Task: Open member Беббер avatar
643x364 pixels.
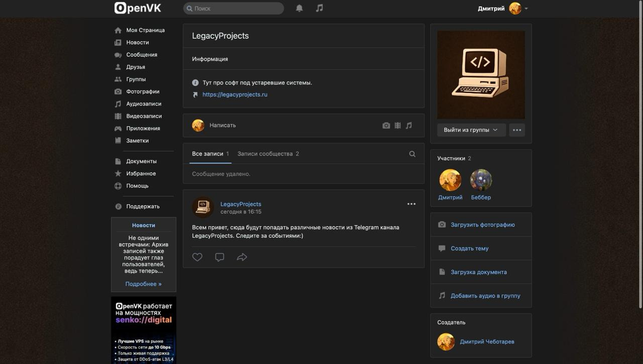Action: [481, 180]
